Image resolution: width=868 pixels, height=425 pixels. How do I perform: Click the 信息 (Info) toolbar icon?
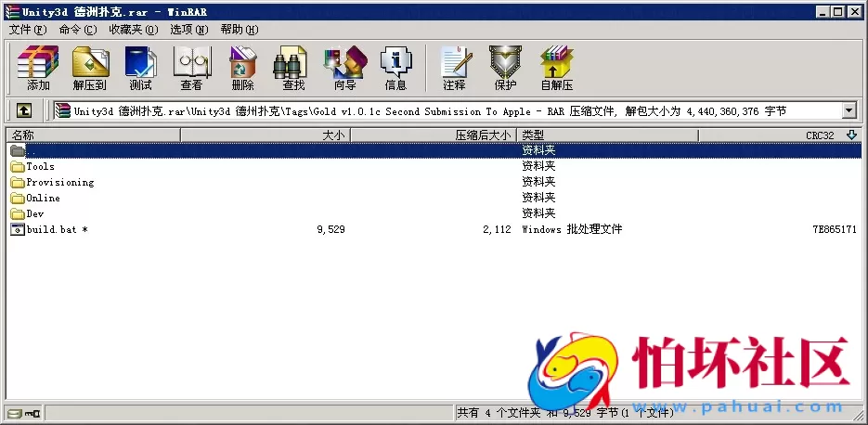395,61
